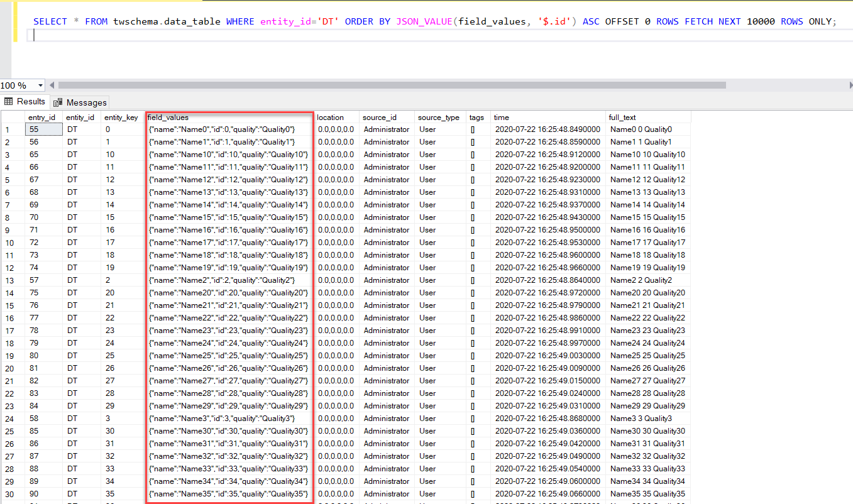
Task: Switch to the Messages tab
Action: 80,102
